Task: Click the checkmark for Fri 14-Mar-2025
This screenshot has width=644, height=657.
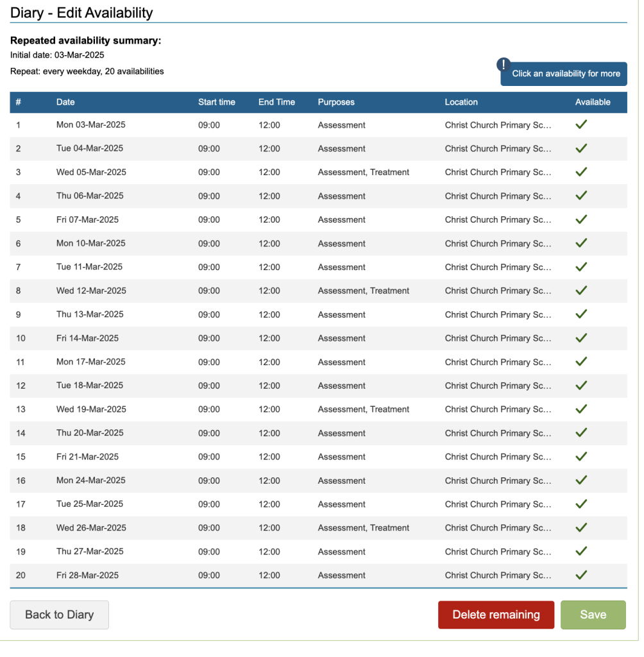Action: [581, 338]
